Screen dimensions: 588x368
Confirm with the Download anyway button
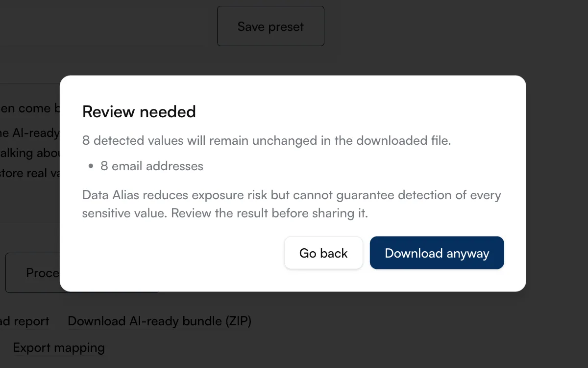(x=437, y=253)
